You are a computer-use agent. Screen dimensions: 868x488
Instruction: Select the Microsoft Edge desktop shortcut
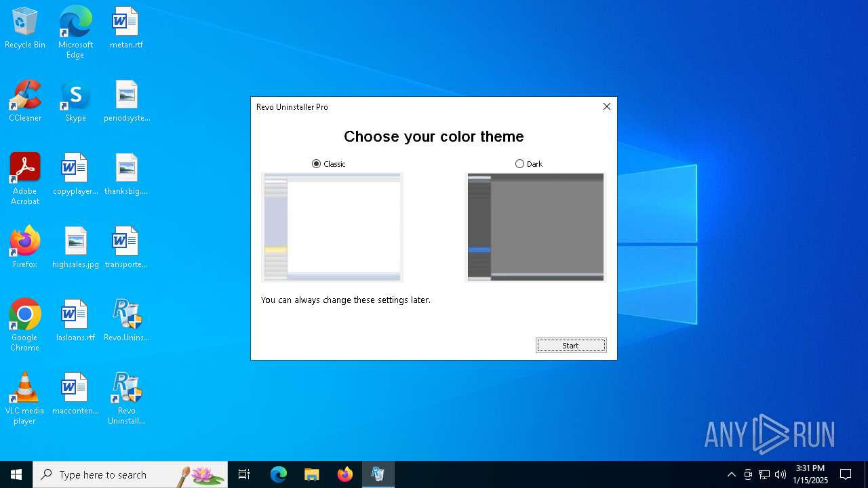(75, 33)
